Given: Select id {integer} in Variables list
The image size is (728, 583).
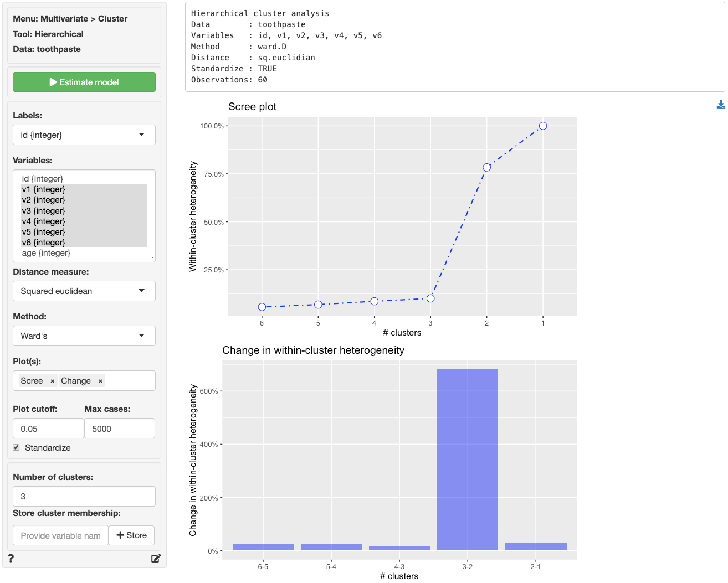Looking at the screenshot, I should click(43, 179).
